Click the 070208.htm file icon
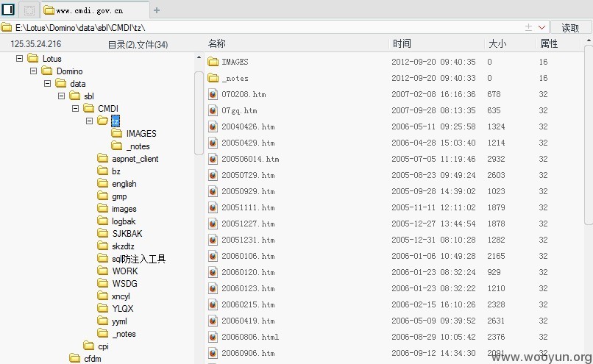This screenshot has height=364, width=593. coord(213,94)
